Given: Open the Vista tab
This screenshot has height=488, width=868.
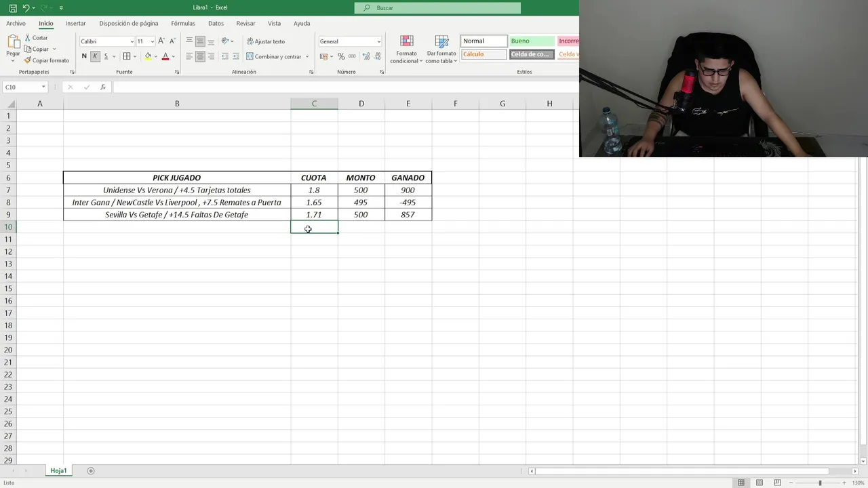Looking at the screenshot, I should coord(274,23).
